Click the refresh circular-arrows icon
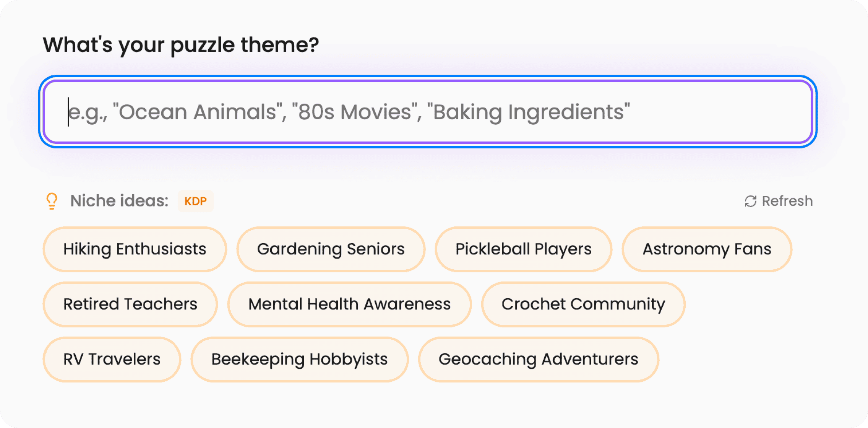The image size is (868, 428). click(750, 200)
